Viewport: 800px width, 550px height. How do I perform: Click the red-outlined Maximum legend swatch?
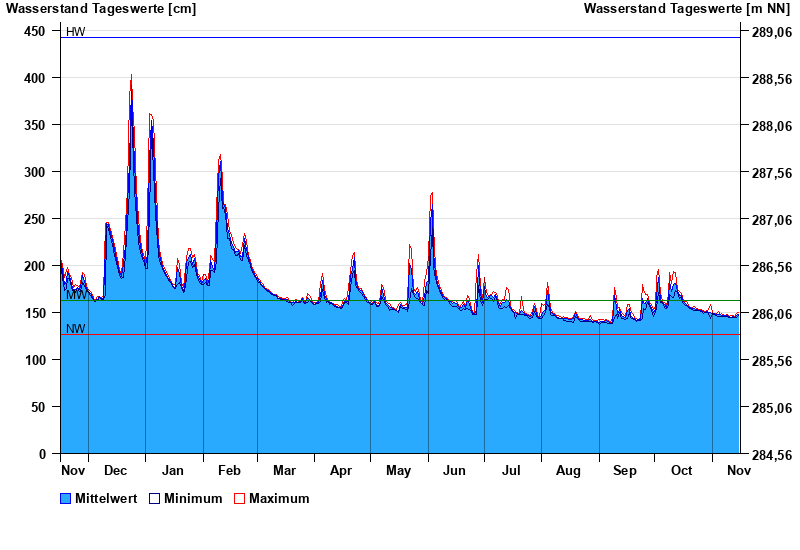[240, 498]
